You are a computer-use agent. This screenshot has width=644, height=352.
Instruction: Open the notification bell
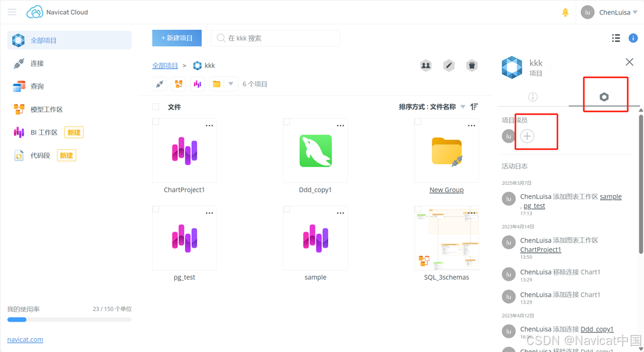click(x=565, y=12)
